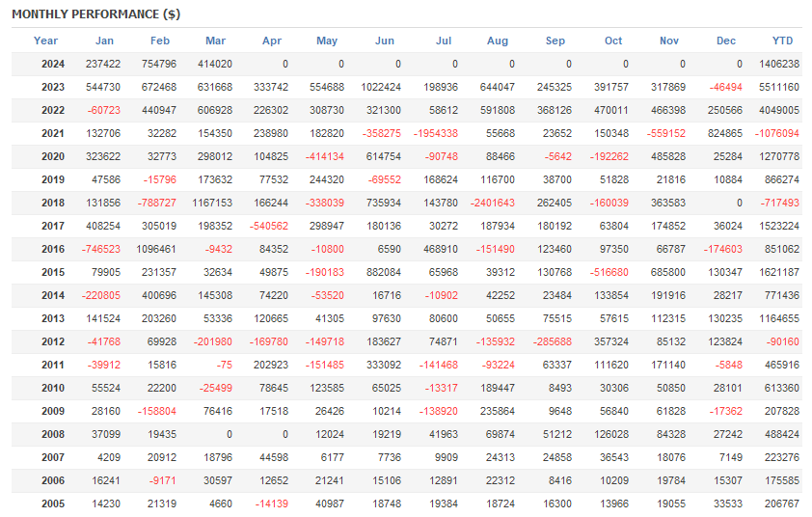Select the 2014 year row label
812x517 pixels.
(x=53, y=295)
